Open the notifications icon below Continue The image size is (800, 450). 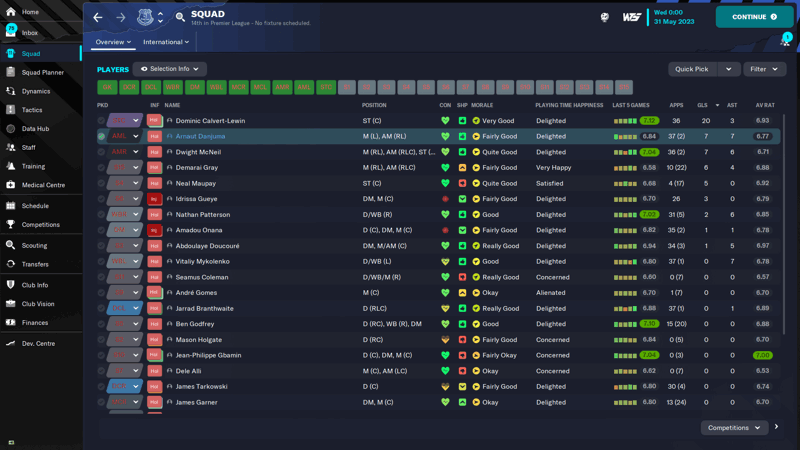pyautogui.click(x=786, y=40)
